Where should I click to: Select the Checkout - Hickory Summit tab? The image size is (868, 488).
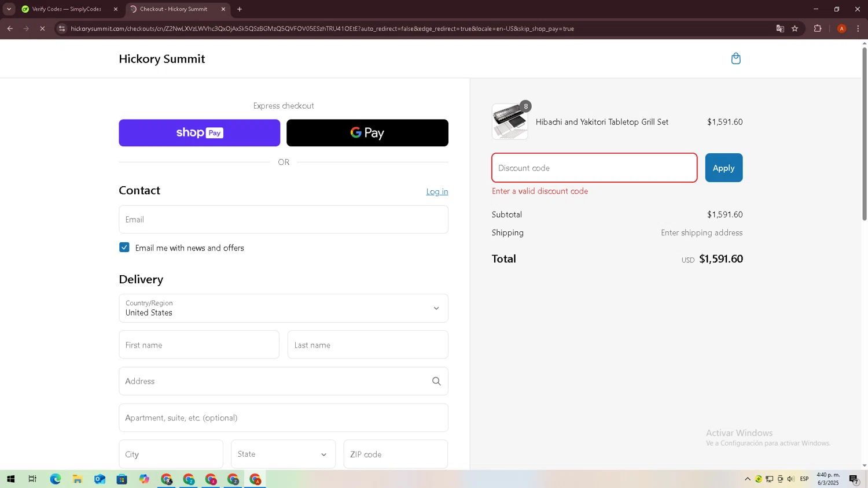point(177,9)
